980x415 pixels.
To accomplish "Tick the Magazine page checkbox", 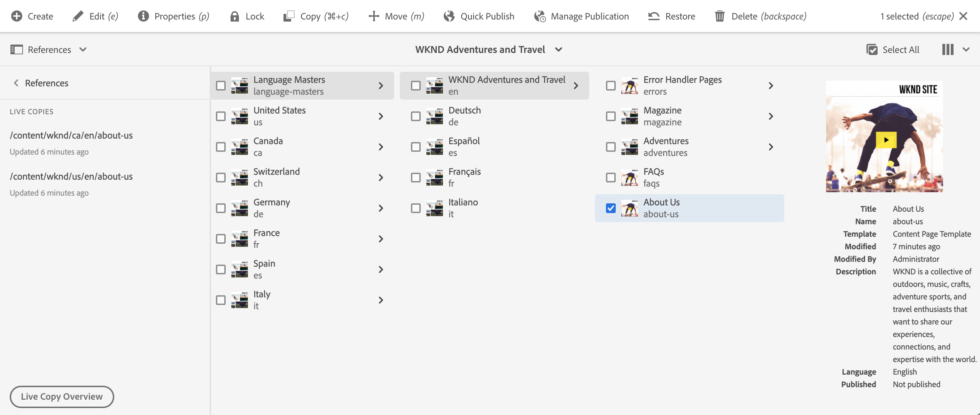I will coord(610,116).
